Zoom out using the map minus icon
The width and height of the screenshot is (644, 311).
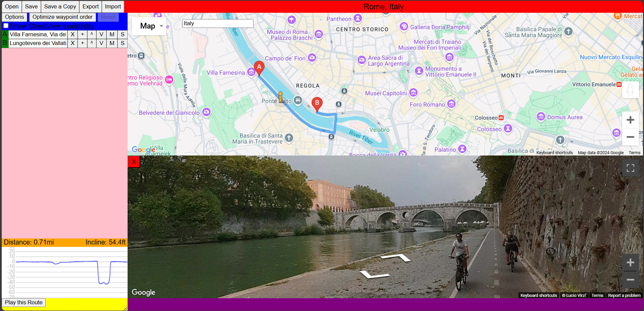tap(630, 137)
